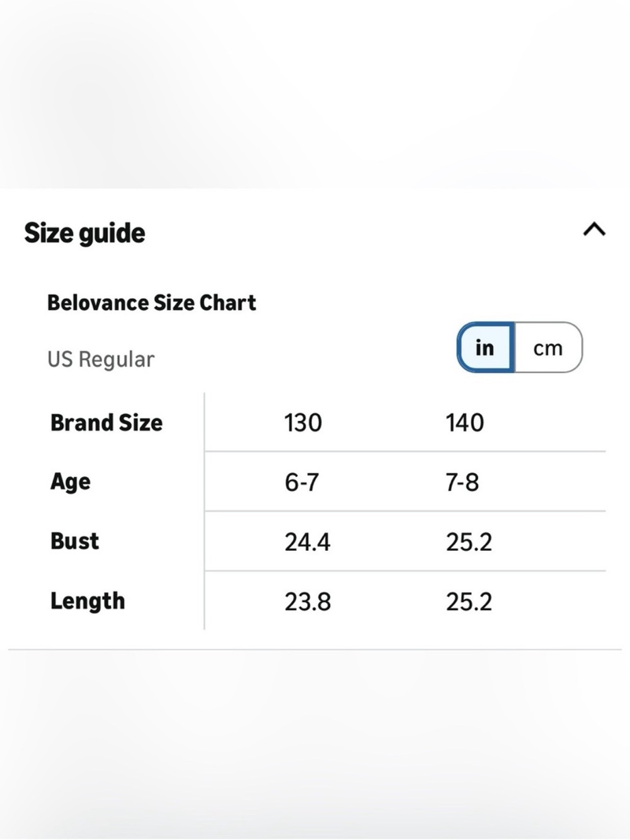Click the 6-7 age cell
The width and height of the screenshot is (630, 840).
click(302, 482)
